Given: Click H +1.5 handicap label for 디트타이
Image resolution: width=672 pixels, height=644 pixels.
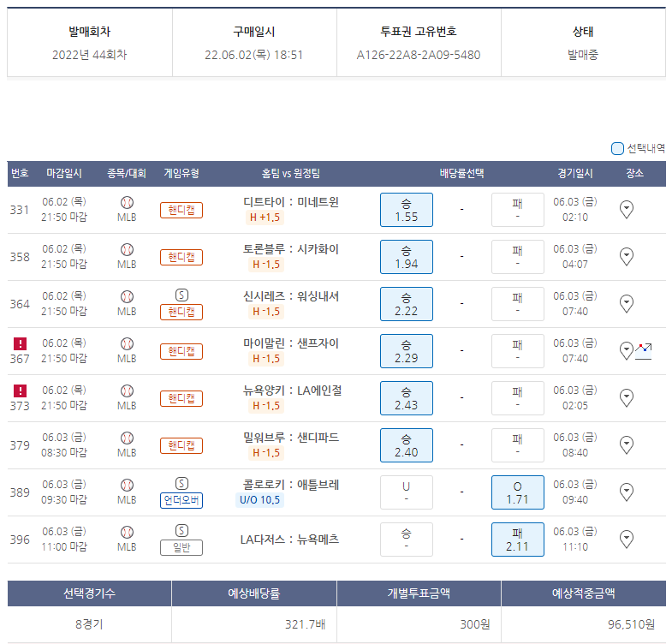Looking at the screenshot, I should coord(265,218).
